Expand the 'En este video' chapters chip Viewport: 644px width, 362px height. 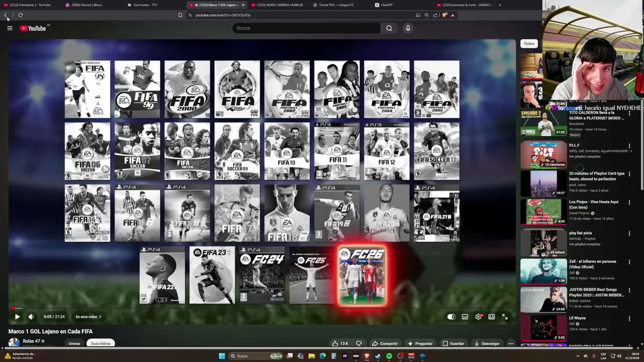click(88, 317)
